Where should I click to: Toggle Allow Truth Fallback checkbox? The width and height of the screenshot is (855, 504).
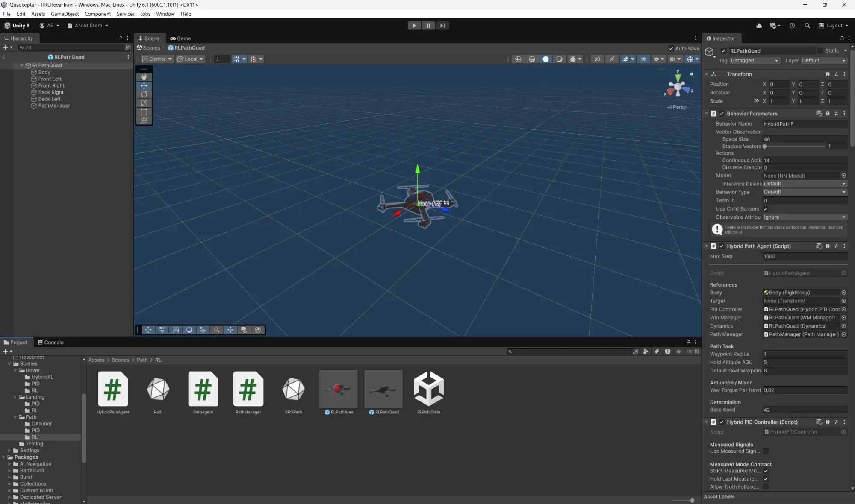click(766, 487)
